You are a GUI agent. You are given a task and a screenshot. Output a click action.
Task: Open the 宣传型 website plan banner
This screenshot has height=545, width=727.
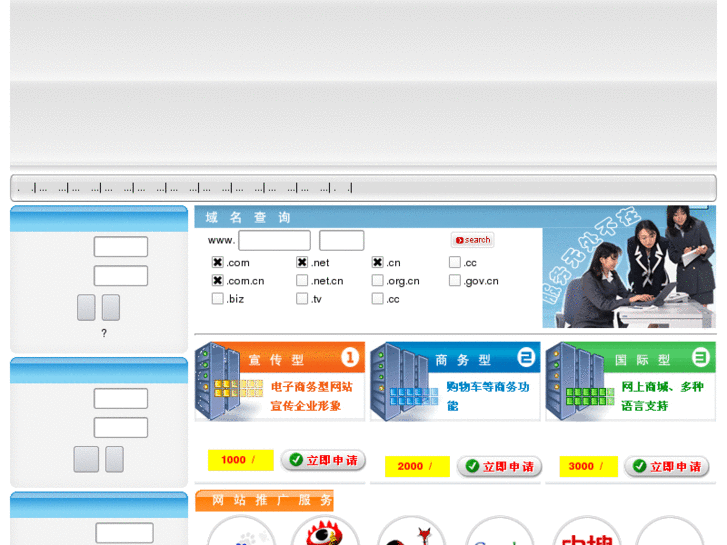(280, 381)
